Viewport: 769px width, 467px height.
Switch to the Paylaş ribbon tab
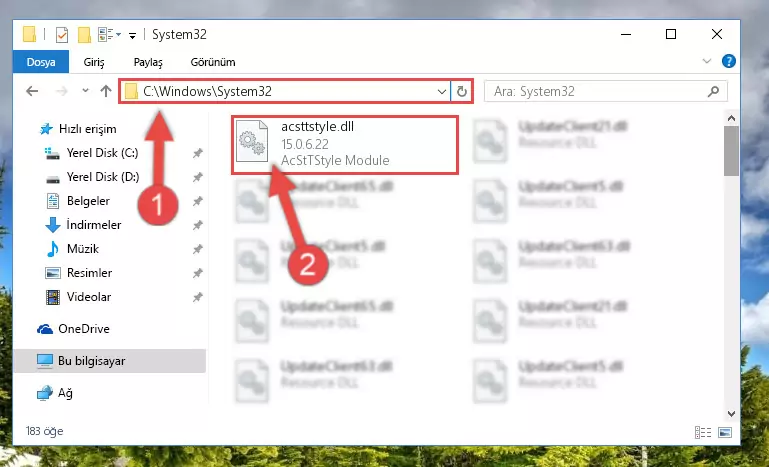148,62
